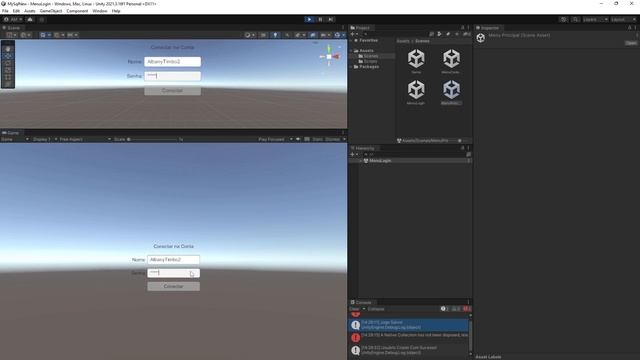Expand the Favorites section in Project
640x360 pixels.
click(351, 40)
